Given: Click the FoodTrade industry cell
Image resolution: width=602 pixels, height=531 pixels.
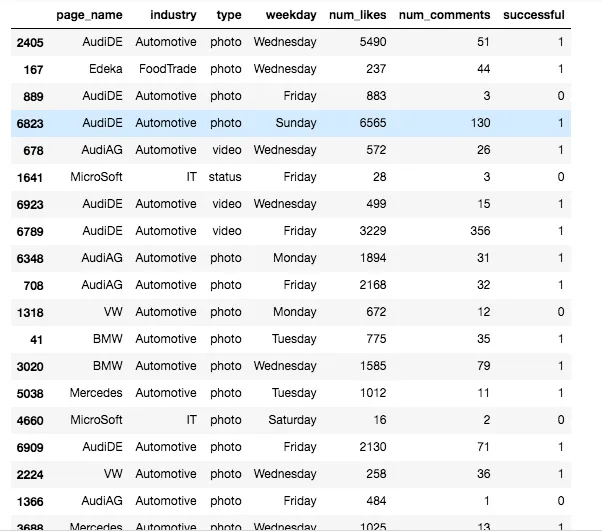Looking at the screenshot, I should click(168, 69).
